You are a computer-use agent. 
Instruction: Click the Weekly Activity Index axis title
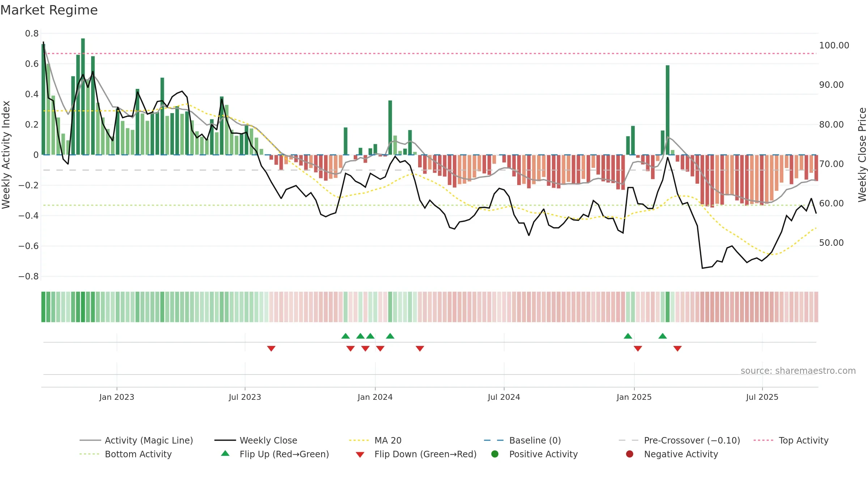tap(6, 155)
